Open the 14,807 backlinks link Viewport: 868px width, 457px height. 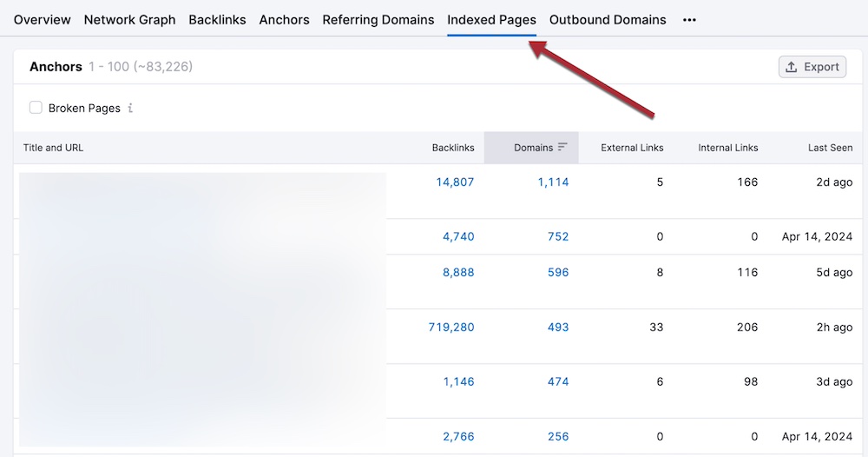point(455,182)
